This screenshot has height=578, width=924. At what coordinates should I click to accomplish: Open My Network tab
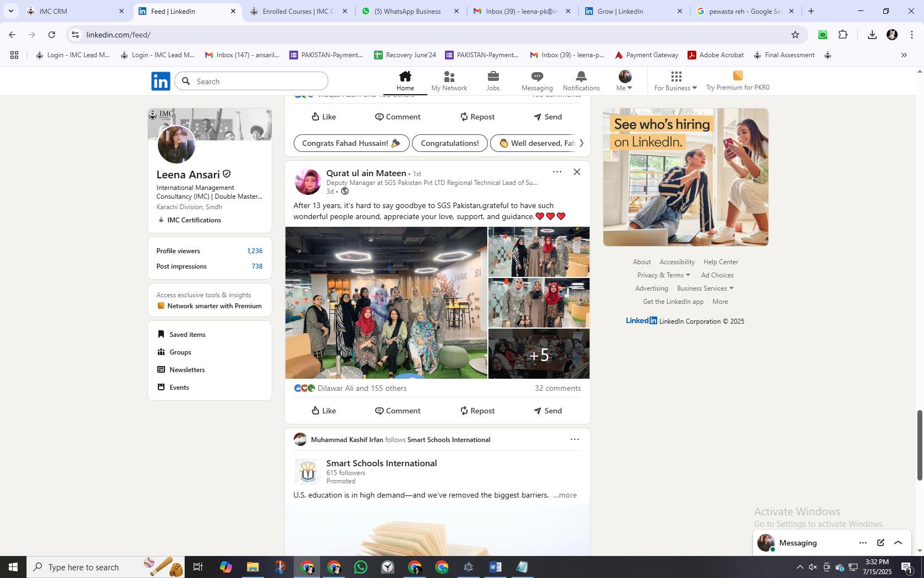click(449, 81)
